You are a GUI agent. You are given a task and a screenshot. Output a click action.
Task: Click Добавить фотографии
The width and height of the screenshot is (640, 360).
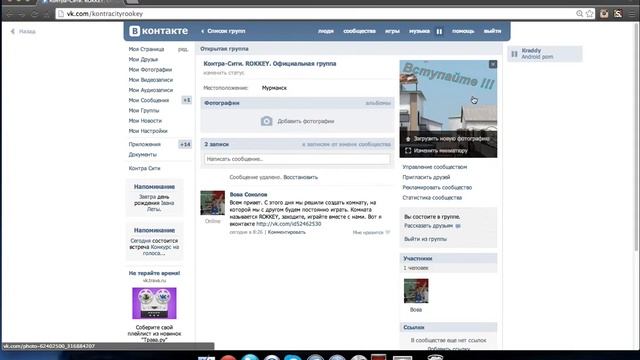click(306, 121)
